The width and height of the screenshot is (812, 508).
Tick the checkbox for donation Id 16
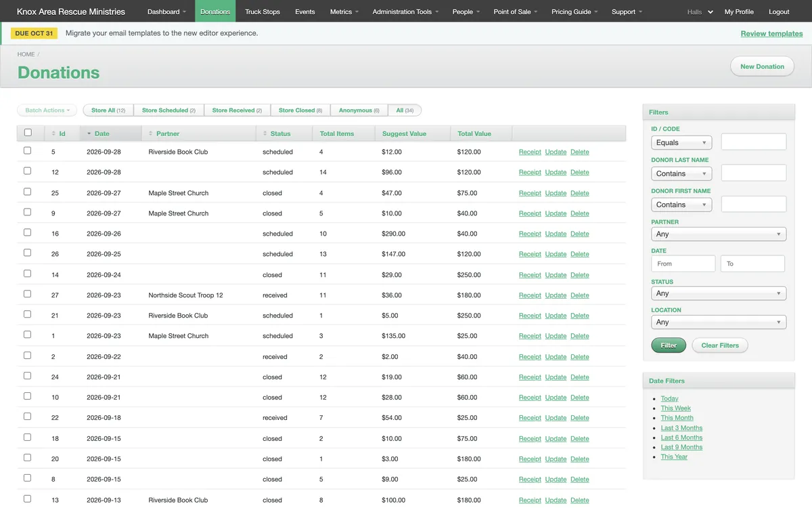[28, 232]
